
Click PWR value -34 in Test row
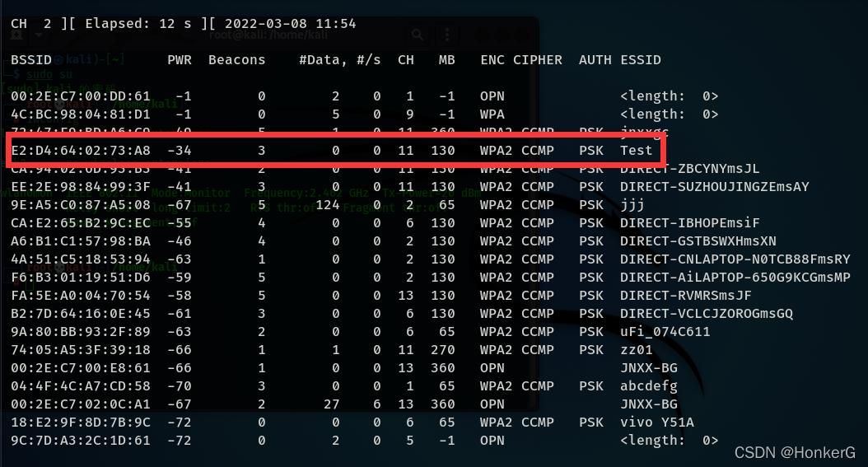(x=180, y=151)
